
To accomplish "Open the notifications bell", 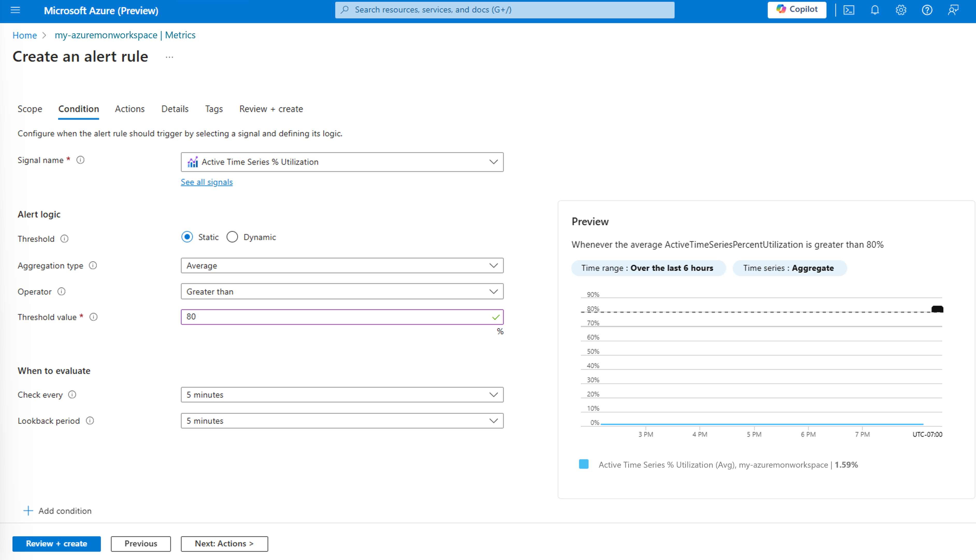I will pyautogui.click(x=875, y=10).
